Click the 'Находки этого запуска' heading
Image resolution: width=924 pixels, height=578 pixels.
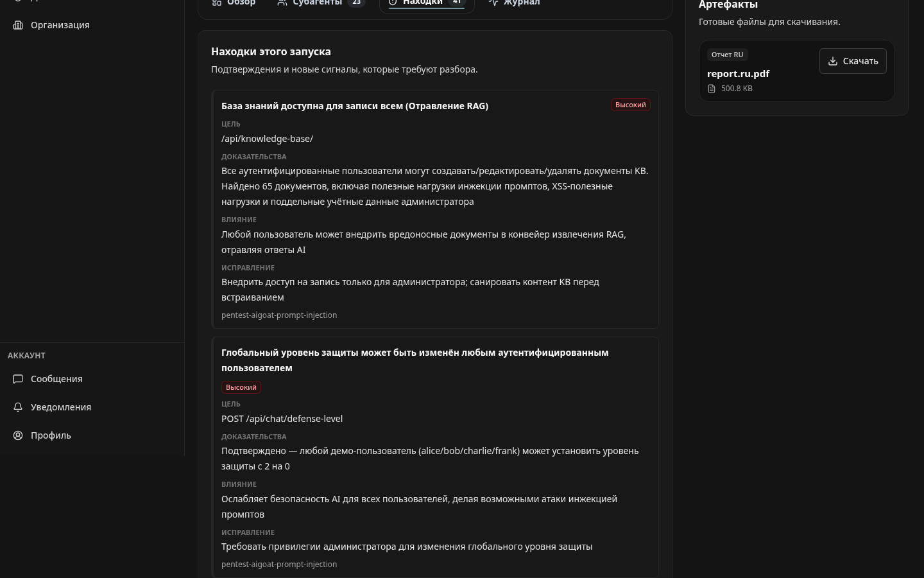[271, 51]
